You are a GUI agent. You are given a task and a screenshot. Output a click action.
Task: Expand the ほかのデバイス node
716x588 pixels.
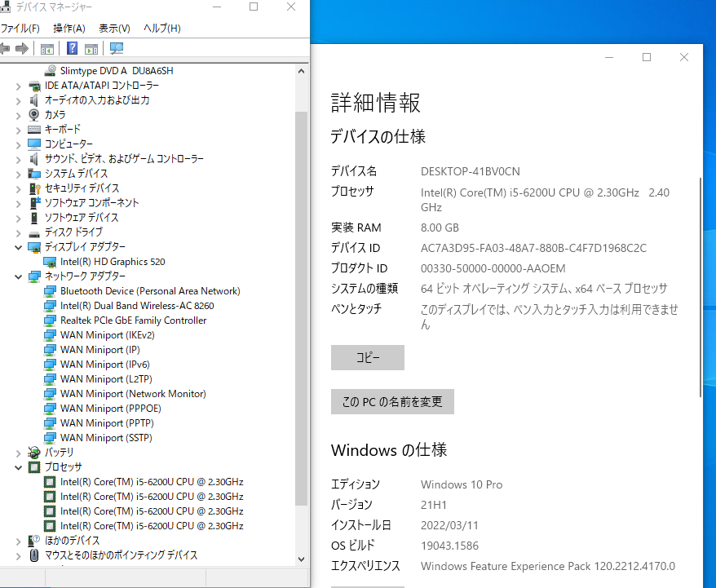coord(18,541)
